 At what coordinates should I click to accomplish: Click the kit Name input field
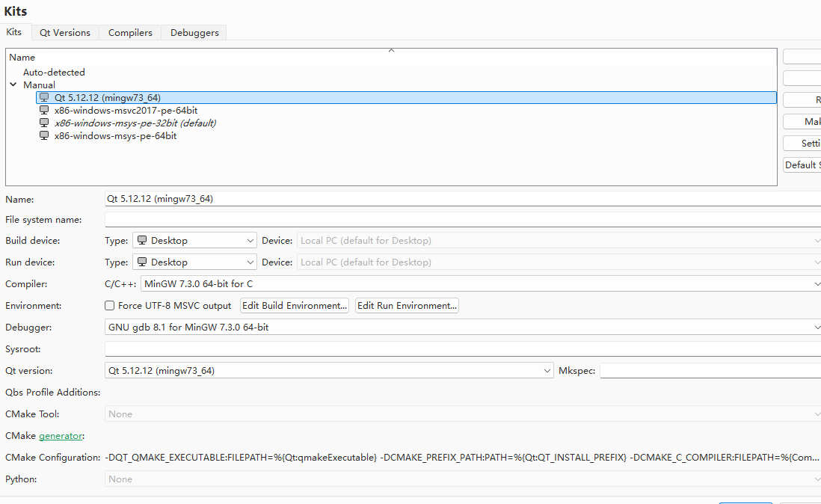(x=463, y=199)
